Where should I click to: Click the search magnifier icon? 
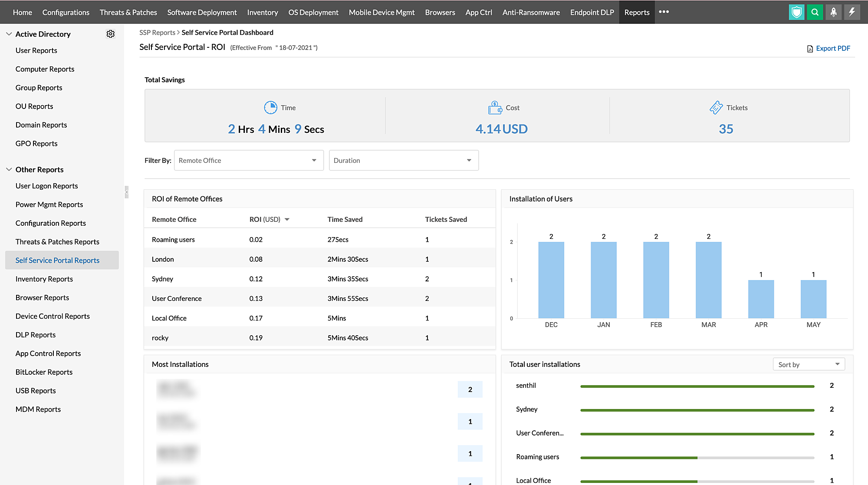(814, 12)
